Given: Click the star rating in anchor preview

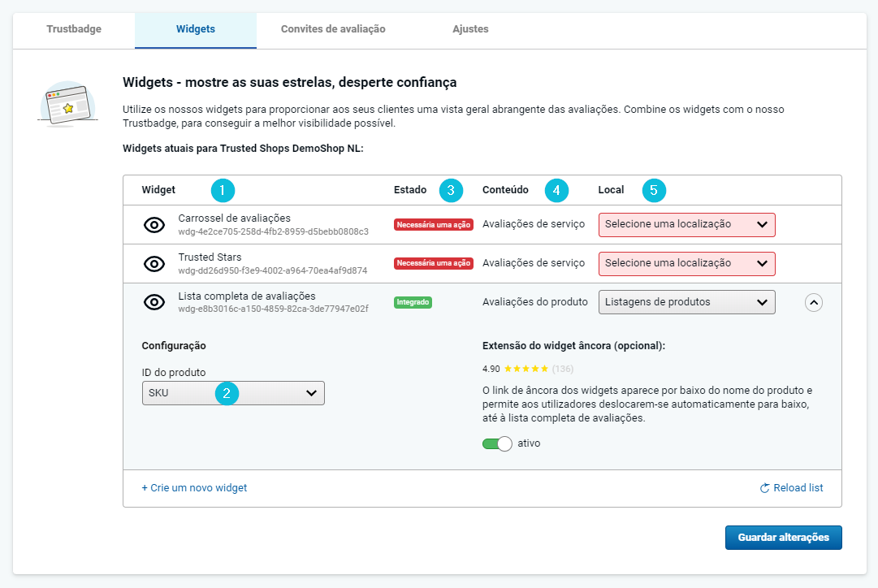Looking at the screenshot, I should coord(528,369).
